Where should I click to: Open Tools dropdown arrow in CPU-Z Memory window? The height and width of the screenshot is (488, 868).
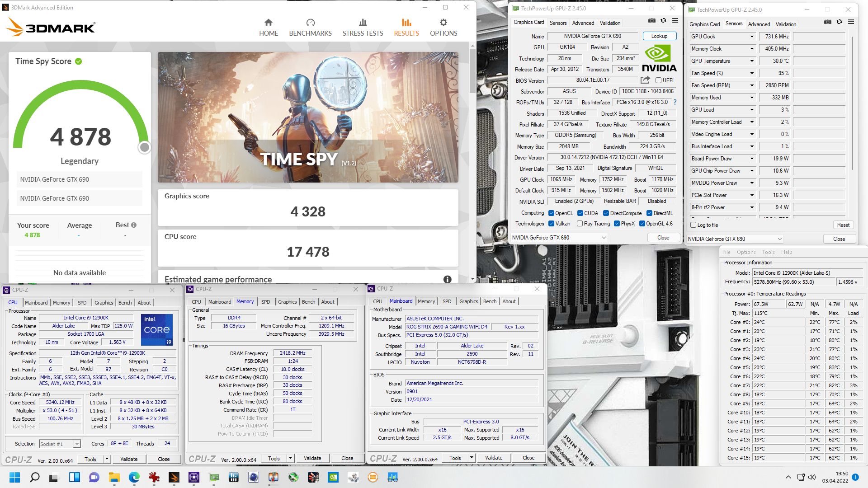[x=290, y=458]
